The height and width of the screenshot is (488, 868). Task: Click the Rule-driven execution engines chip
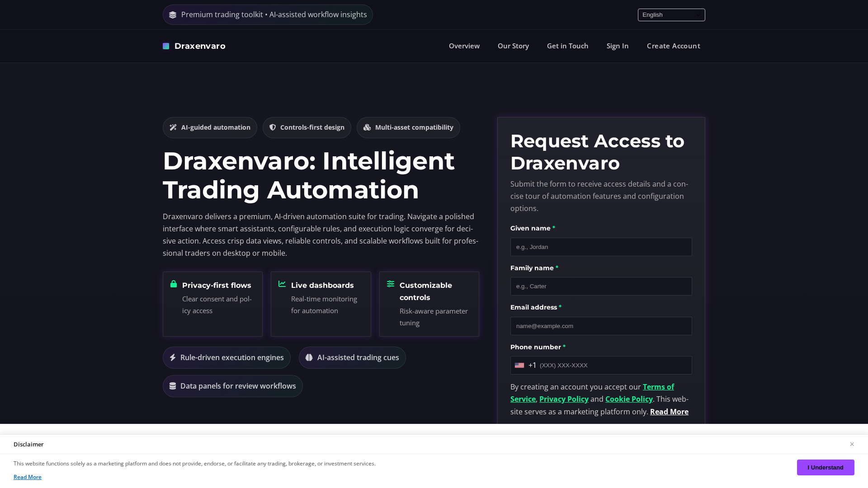tap(226, 357)
